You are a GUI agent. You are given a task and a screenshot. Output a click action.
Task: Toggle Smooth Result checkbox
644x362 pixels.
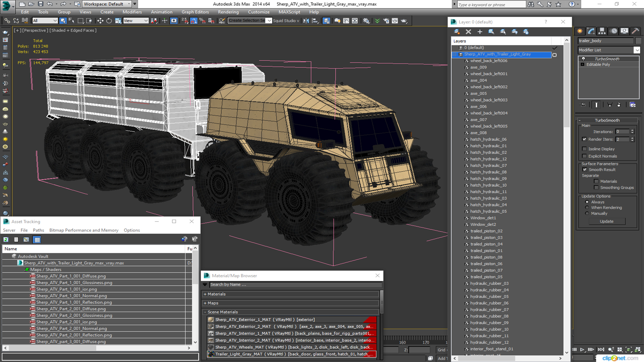(x=585, y=170)
